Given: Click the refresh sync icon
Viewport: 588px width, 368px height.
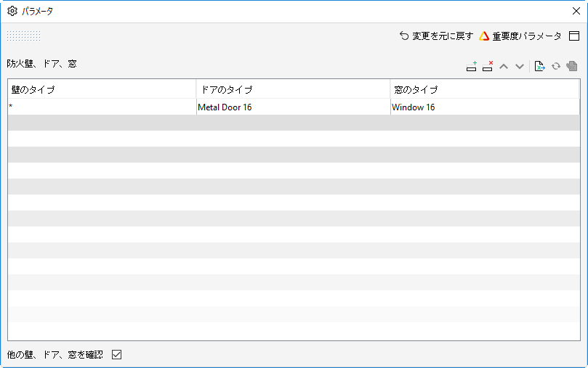Looking at the screenshot, I should coord(556,66).
